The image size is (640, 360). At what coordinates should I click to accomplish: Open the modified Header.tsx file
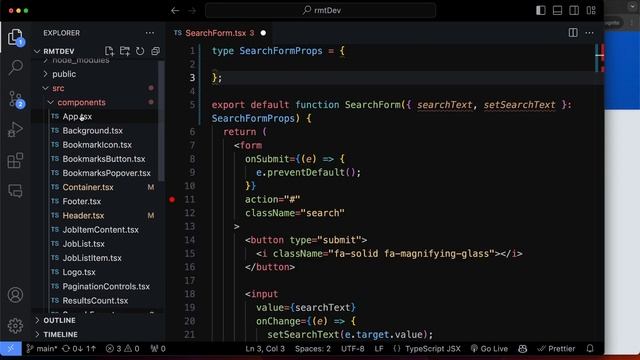tap(83, 216)
